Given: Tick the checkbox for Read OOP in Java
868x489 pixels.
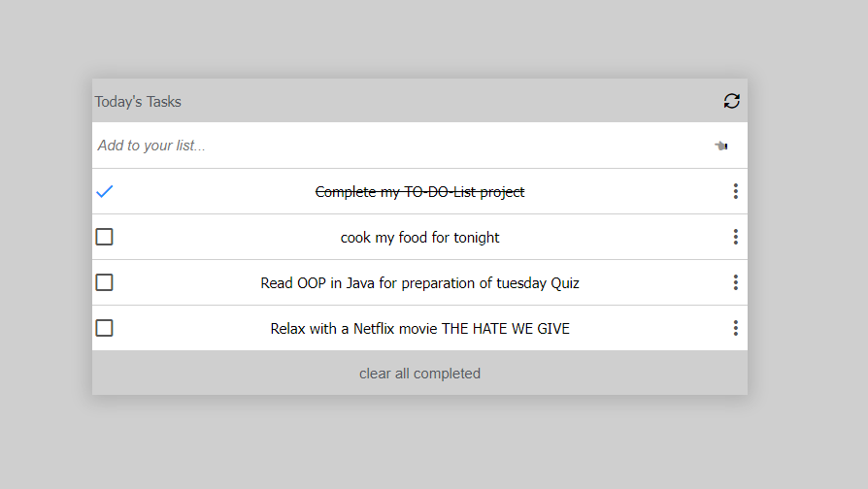Looking at the screenshot, I should click(104, 282).
